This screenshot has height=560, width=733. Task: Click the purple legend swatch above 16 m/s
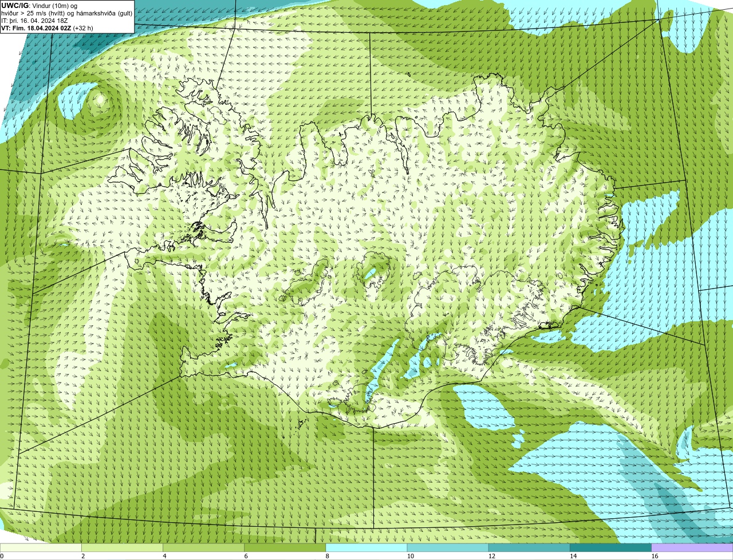(692, 548)
